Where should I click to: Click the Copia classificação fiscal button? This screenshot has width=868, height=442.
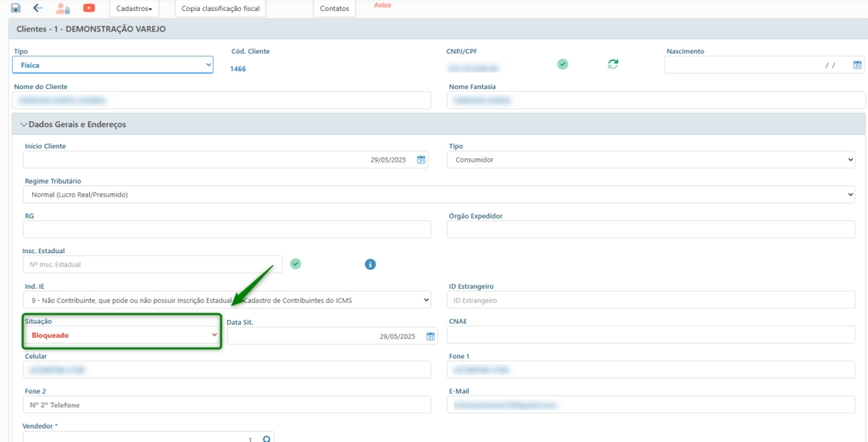tap(220, 8)
